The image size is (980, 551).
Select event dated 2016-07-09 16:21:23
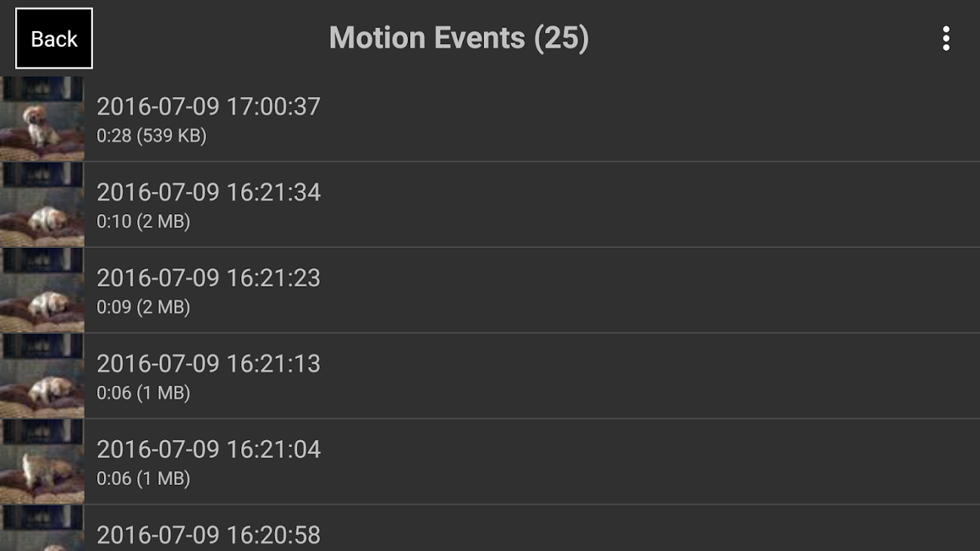[x=208, y=278]
